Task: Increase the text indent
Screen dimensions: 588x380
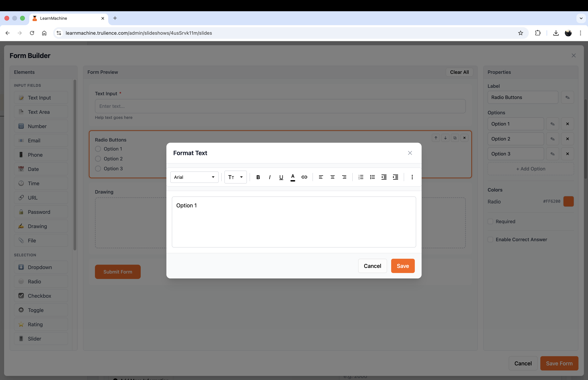Action: (395, 177)
